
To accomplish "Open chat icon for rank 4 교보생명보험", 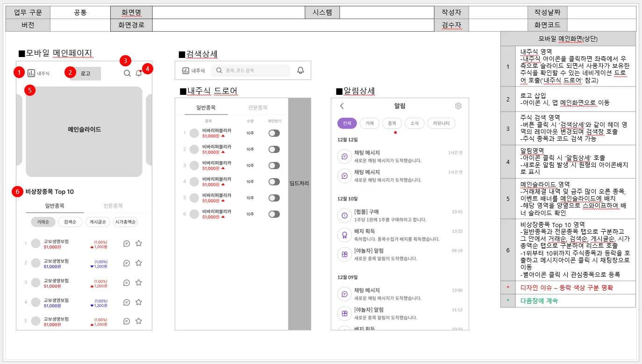I will click(x=127, y=302).
